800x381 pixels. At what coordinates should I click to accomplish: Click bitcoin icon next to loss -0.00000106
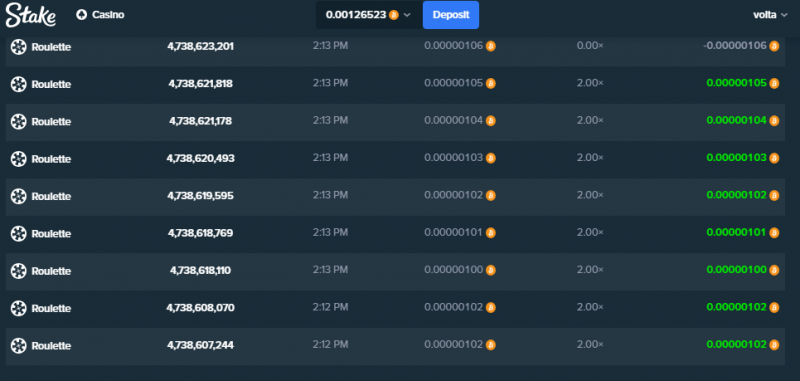coord(774,46)
